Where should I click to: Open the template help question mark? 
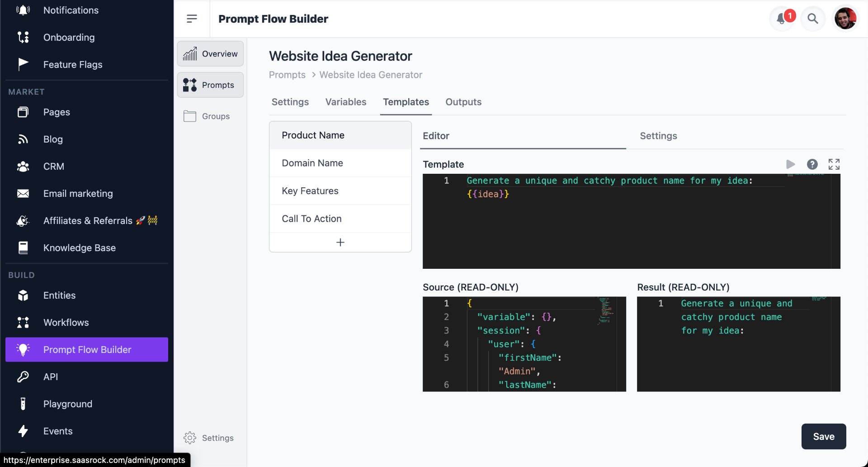point(812,164)
